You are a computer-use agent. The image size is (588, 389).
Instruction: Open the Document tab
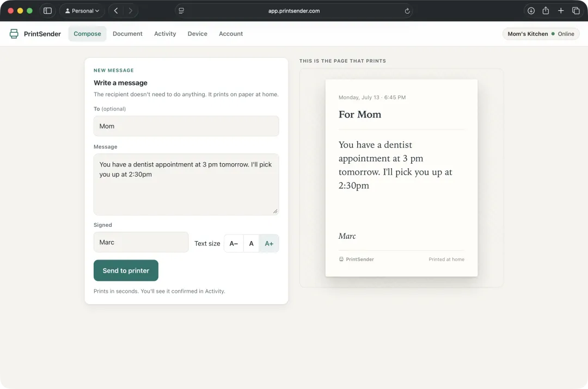point(127,34)
